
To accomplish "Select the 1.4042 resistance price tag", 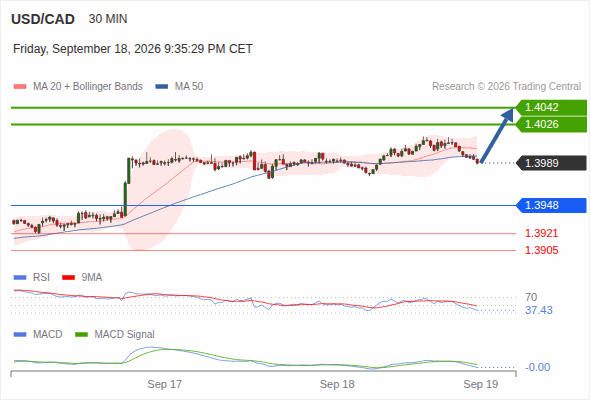I will pos(551,108).
